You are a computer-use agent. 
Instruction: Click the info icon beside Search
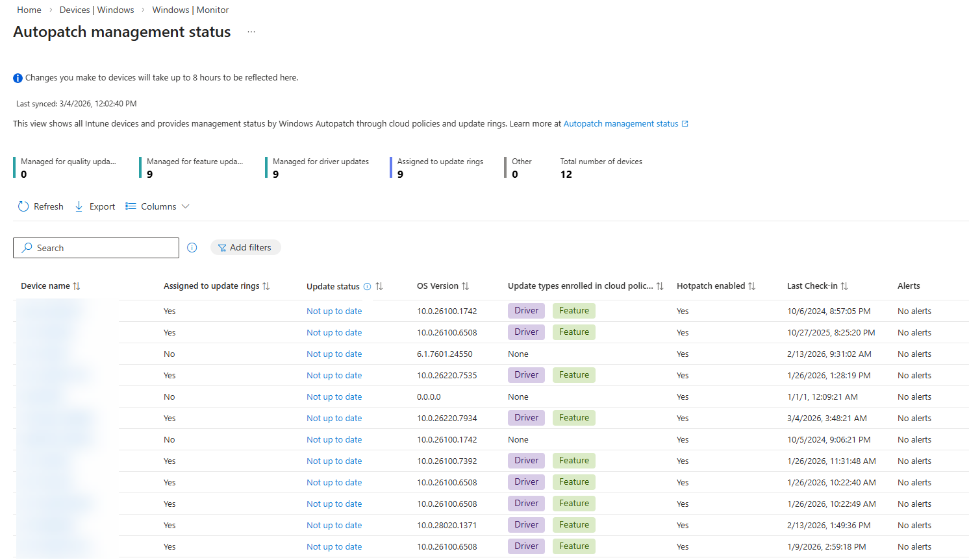tap(192, 247)
